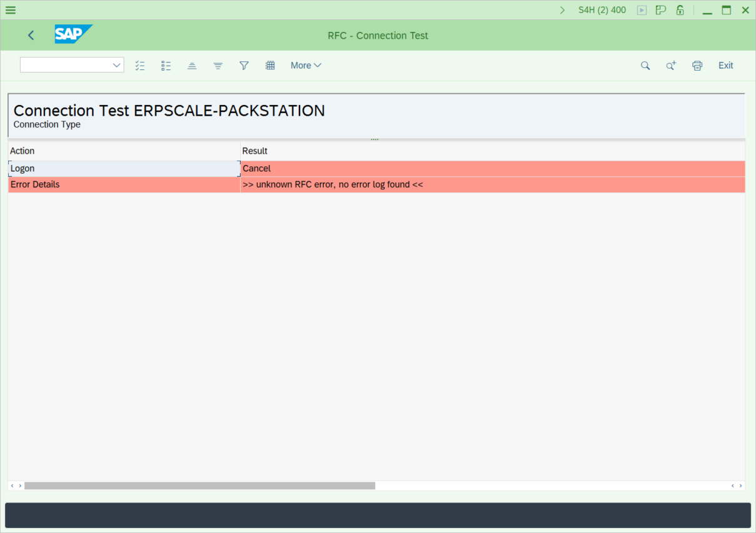Go back using the left arrow
The image size is (756, 533).
(x=31, y=36)
